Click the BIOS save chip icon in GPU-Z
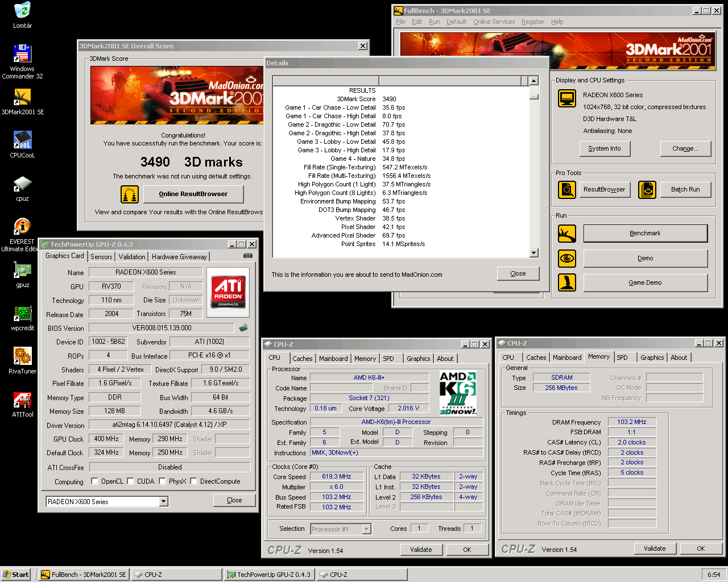Viewport: 728px width, 582px height. pos(243,327)
